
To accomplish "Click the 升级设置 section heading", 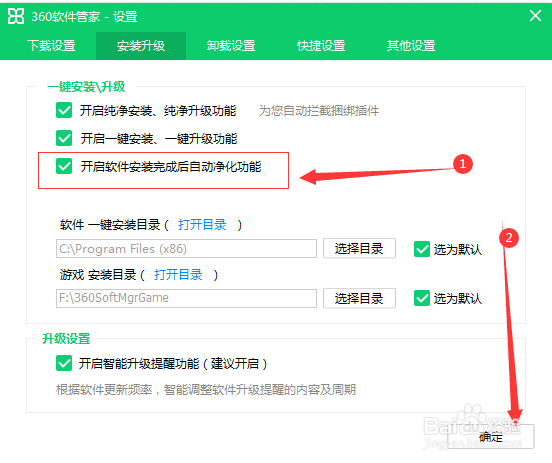I will point(66,338).
